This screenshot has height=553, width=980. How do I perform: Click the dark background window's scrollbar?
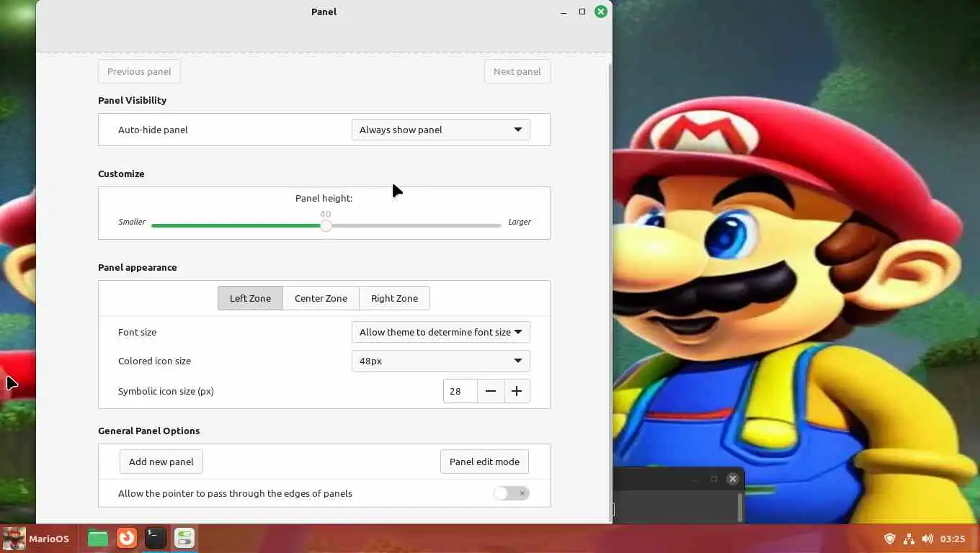pyautogui.click(x=740, y=507)
